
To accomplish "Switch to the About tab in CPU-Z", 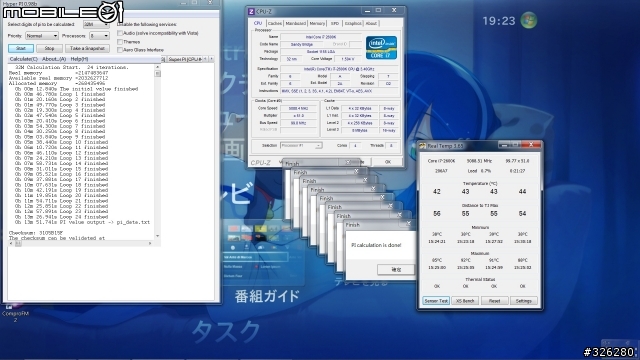I will pyautogui.click(x=371, y=24).
